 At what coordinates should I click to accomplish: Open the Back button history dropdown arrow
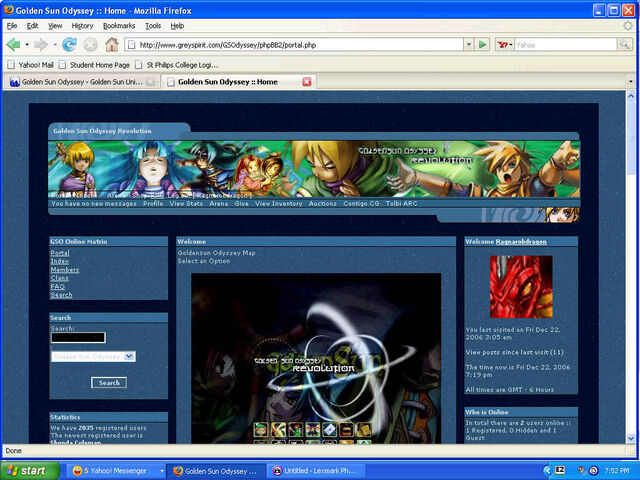(x=27, y=44)
